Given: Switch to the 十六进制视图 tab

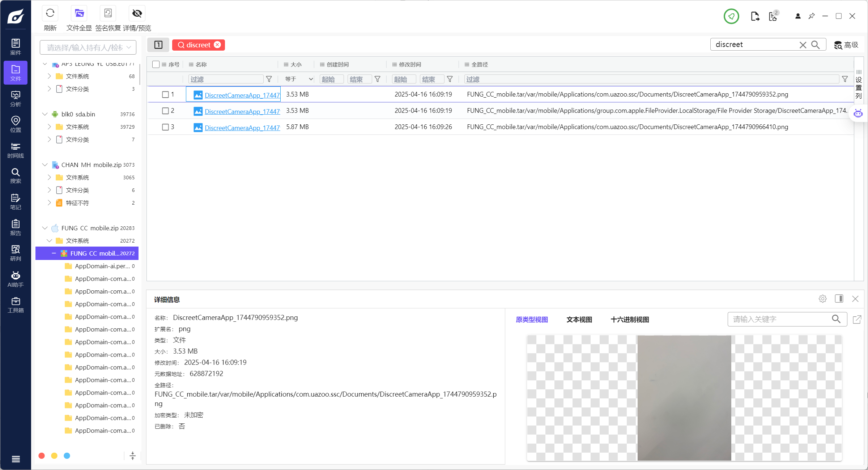Looking at the screenshot, I should pyautogui.click(x=630, y=320).
